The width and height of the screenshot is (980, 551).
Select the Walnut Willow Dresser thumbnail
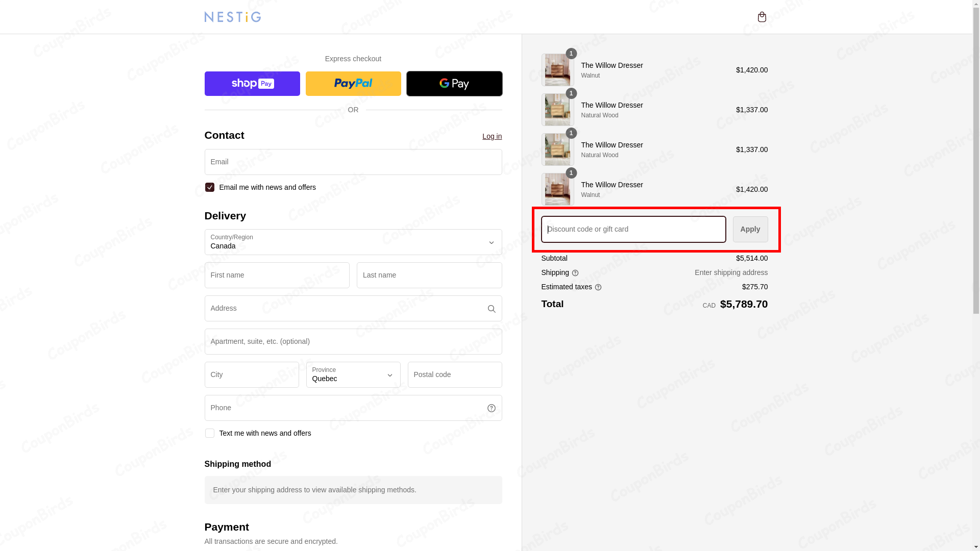tap(557, 70)
